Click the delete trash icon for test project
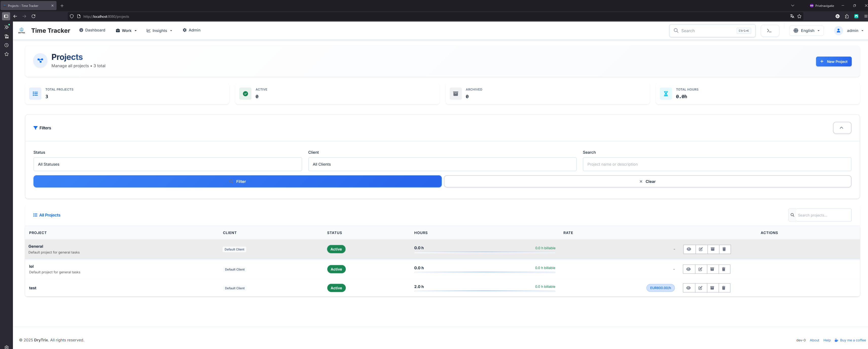This screenshot has width=868, height=349. [724, 288]
